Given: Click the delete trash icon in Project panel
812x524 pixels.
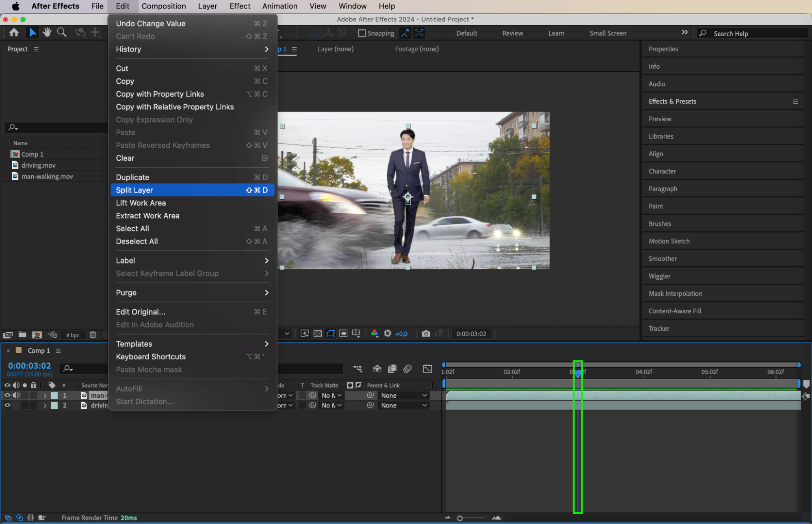Looking at the screenshot, I should [93, 335].
